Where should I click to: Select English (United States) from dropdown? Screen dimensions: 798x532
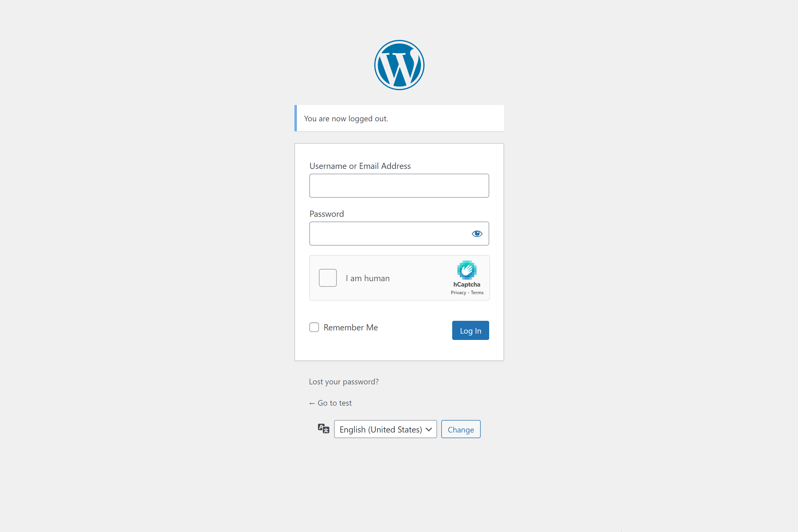pyautogui.click(x=385, y=429)
